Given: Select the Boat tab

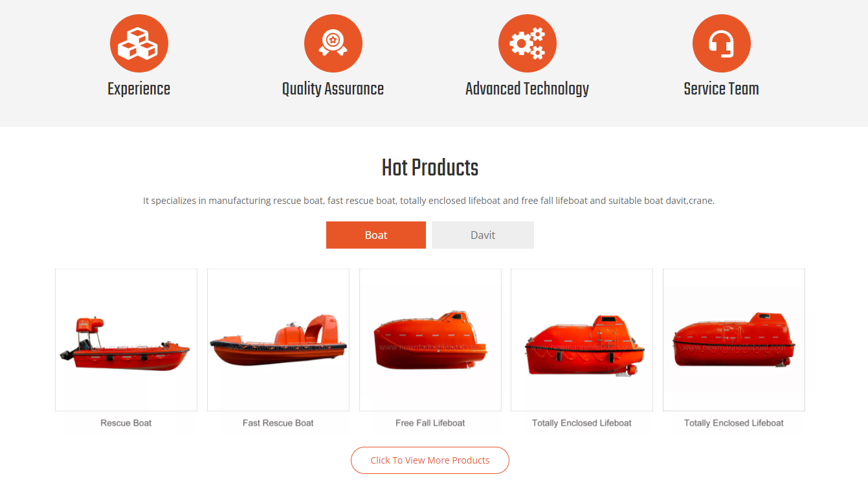Looking at the screenshot, I should (x=376, y=235).
